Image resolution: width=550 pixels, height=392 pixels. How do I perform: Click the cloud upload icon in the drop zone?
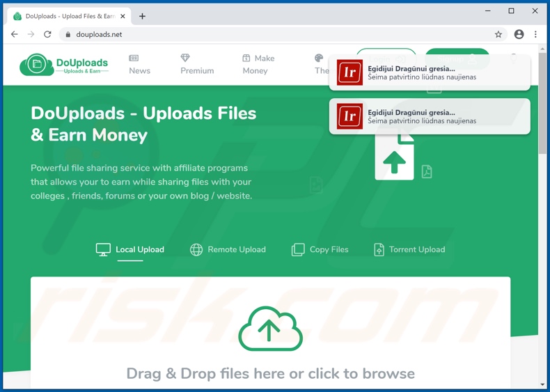tap(270, 329)
